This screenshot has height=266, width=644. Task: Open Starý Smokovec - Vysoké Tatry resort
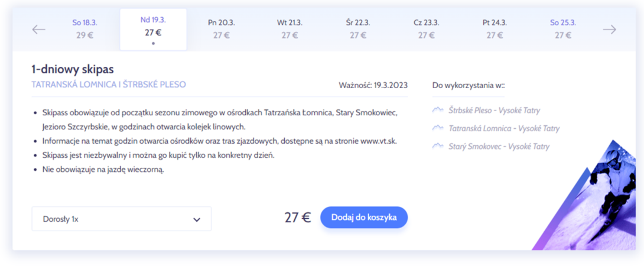499,147
